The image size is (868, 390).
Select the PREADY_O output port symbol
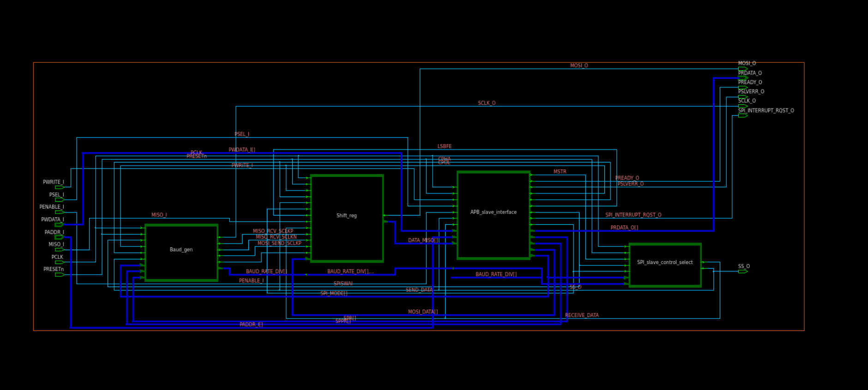click(x=743, y=87)
